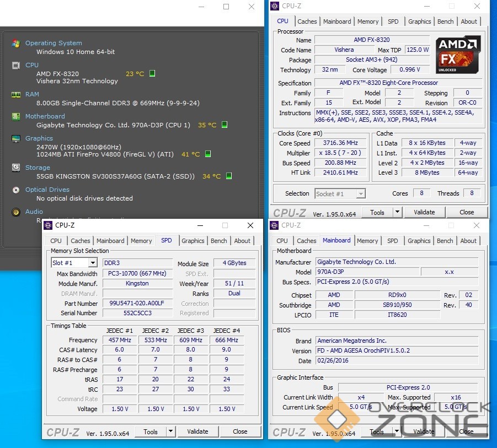
Task: Click the green motherboard temperature indicator
Action: [x=225, y=125]
